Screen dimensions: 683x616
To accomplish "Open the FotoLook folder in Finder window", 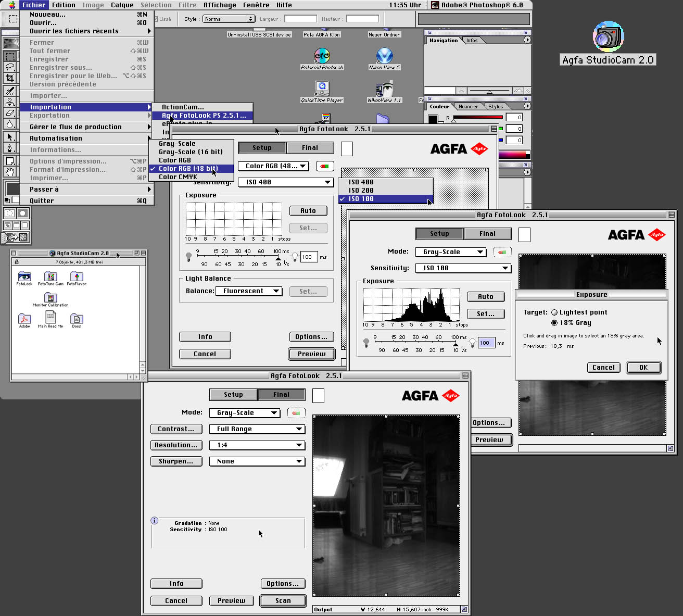I will pyautogui.click(x=24, y=278).
